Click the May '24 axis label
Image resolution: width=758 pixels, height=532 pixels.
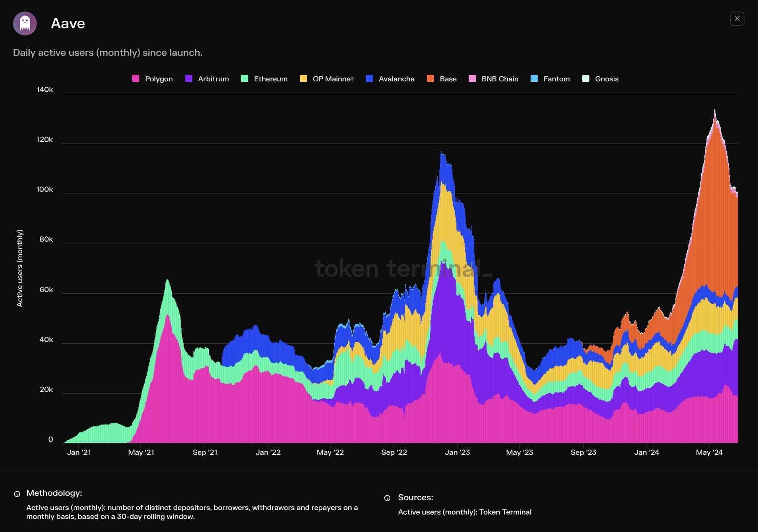(x=709, y=452)
